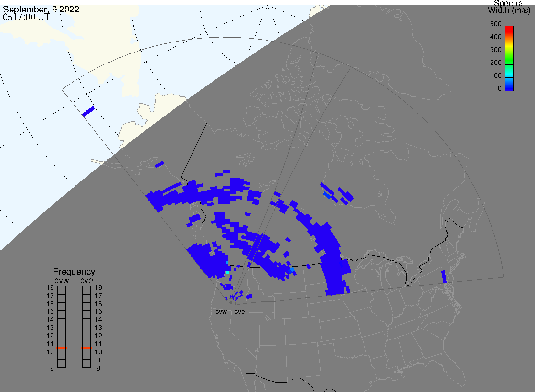Click the "14" label left of the cvw scale
The image size is (535, 392).
click(50, 320)
